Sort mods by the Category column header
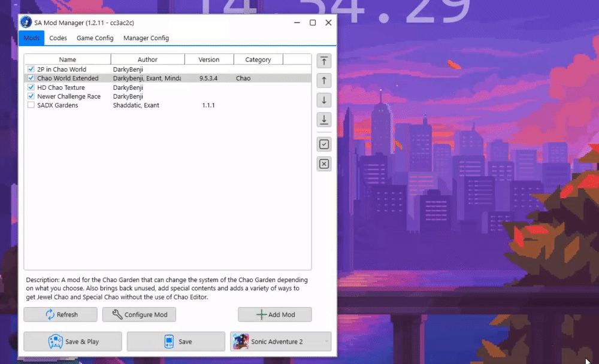Image resolution: width=599 pixels, height=364 pixels. click(258, 59)
